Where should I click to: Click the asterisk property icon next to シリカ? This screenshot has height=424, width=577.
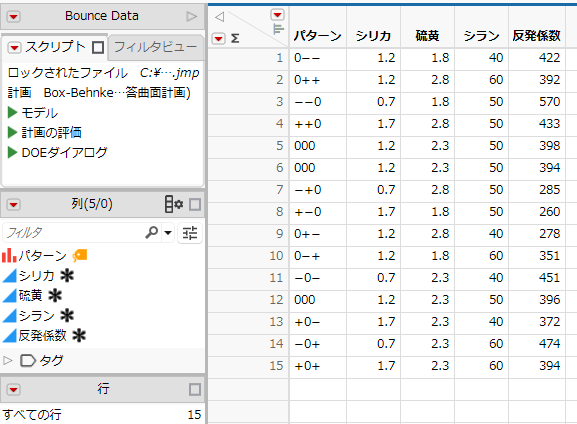[x=67, y=276]
